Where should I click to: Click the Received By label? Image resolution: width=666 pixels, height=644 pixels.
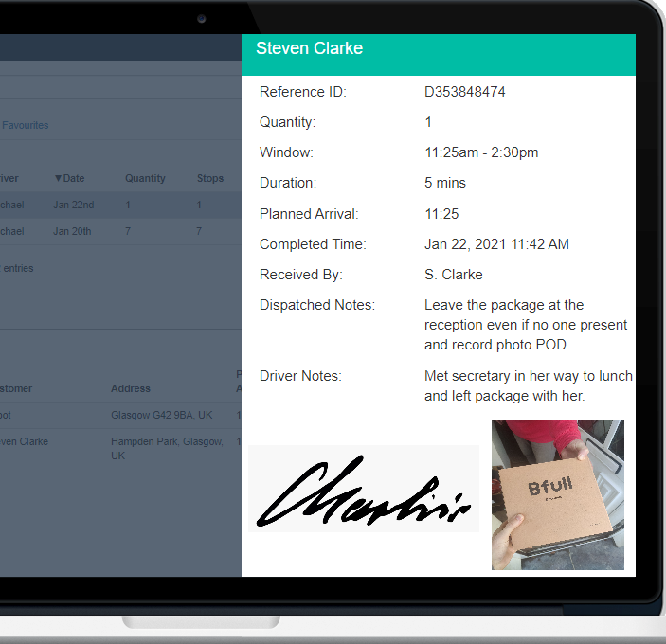[300, 275]
